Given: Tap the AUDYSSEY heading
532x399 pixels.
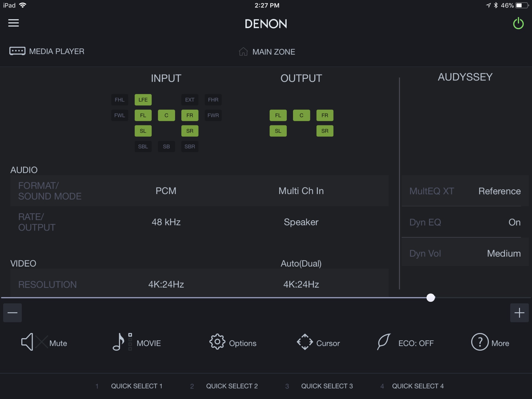Looking at the screenshot, I should [465, 77].
